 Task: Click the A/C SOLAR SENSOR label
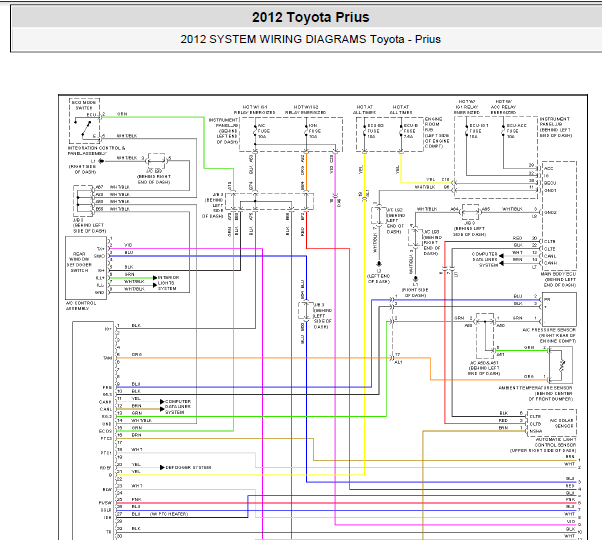click(561, 423)
